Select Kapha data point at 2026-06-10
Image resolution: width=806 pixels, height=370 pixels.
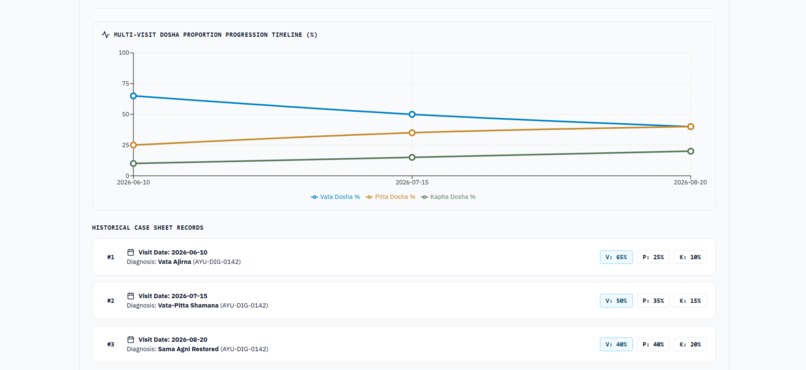[133, 163]
